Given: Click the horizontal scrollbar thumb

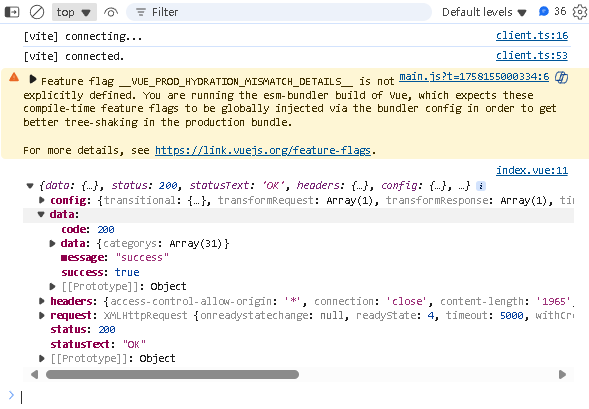Looking at the screenshot, I should [x=172, y=374].
